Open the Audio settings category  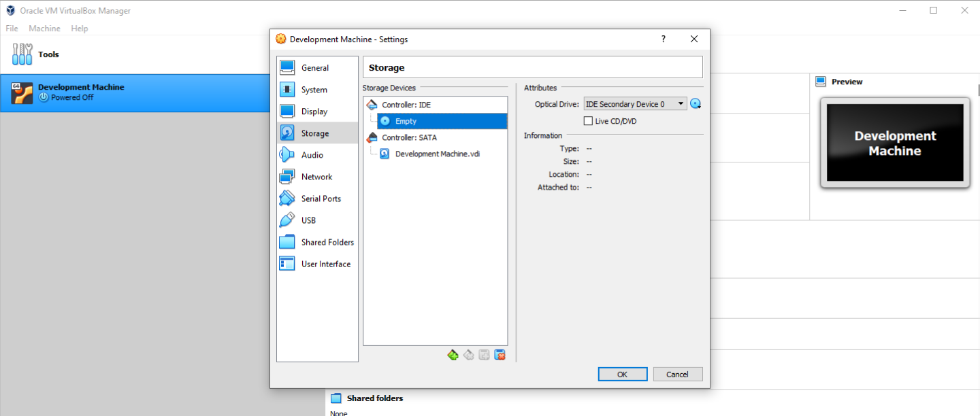click(317, 155)
